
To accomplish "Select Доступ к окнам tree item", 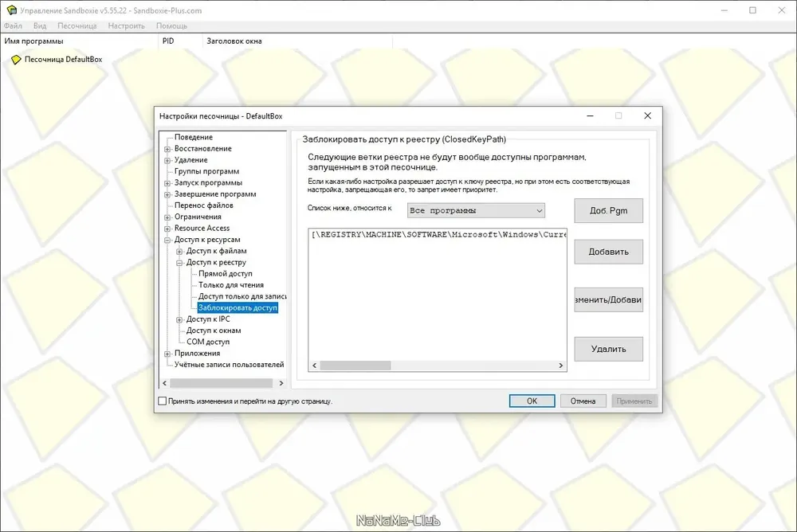I will click(214, 331).
